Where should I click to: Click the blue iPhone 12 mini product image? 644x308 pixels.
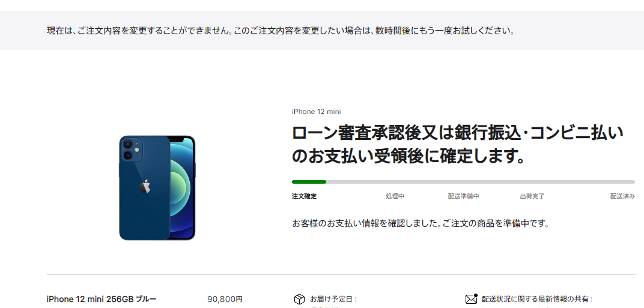pyautogui.click(x=157, y=188)
